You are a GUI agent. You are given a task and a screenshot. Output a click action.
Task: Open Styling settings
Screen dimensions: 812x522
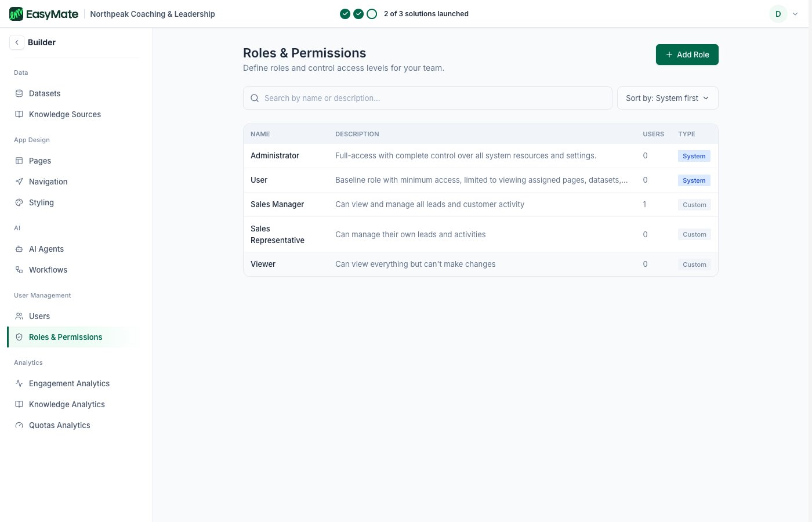click(73, 202)
